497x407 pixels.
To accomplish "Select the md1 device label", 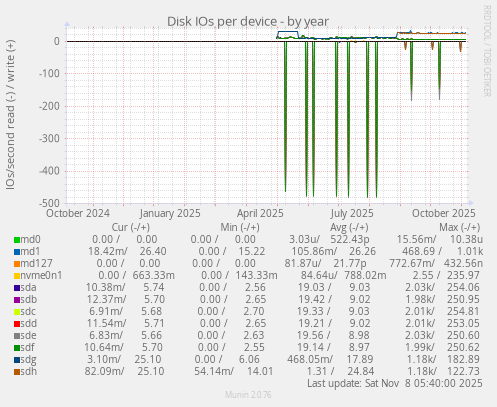I will pyautogui.click(x=30, y=251).
